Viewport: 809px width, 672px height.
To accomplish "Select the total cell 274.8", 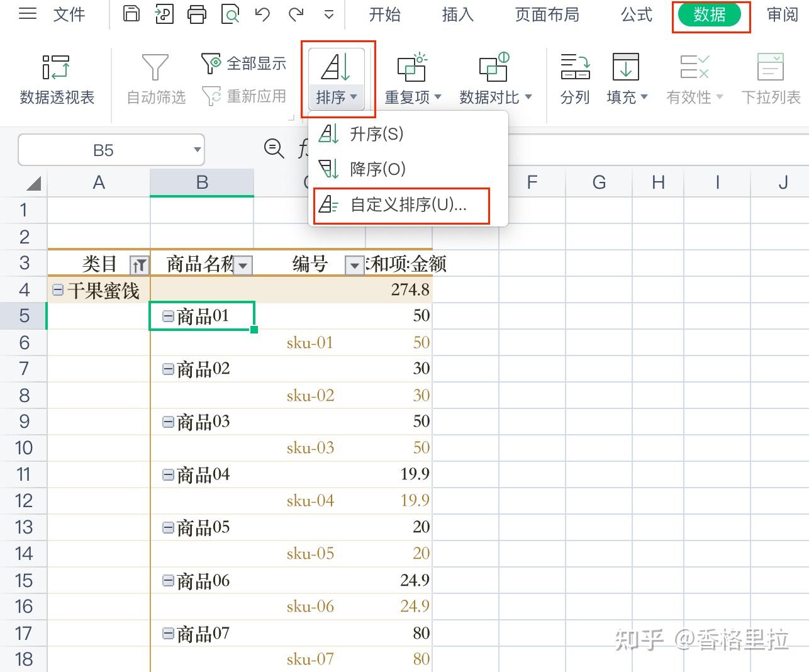I will pos(399,289).
